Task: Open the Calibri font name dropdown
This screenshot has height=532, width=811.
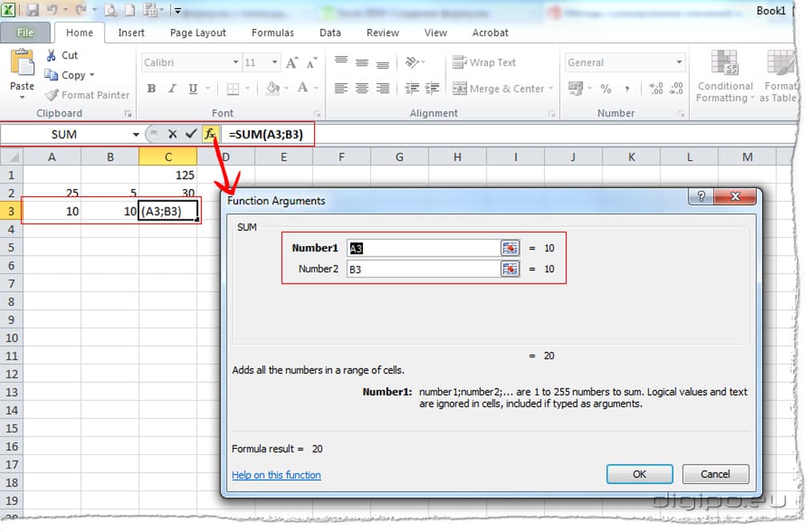Action: click(x=236, y=62)
